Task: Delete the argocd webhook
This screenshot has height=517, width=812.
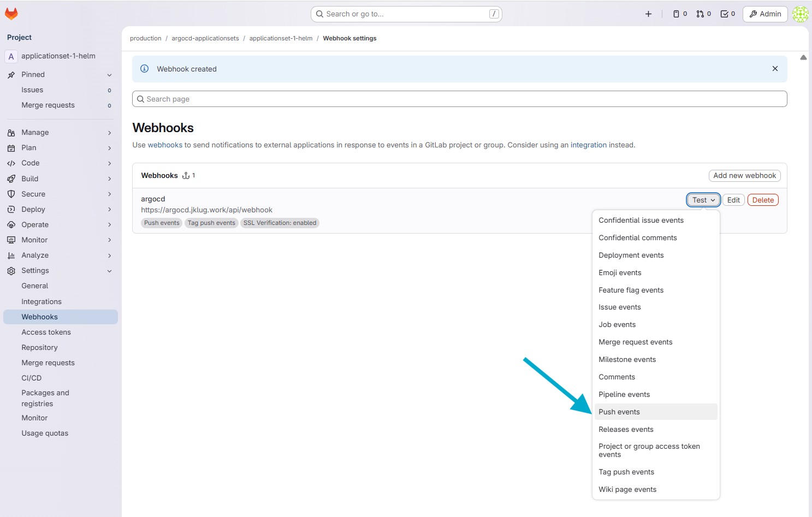Action: [x=763, y=200]
